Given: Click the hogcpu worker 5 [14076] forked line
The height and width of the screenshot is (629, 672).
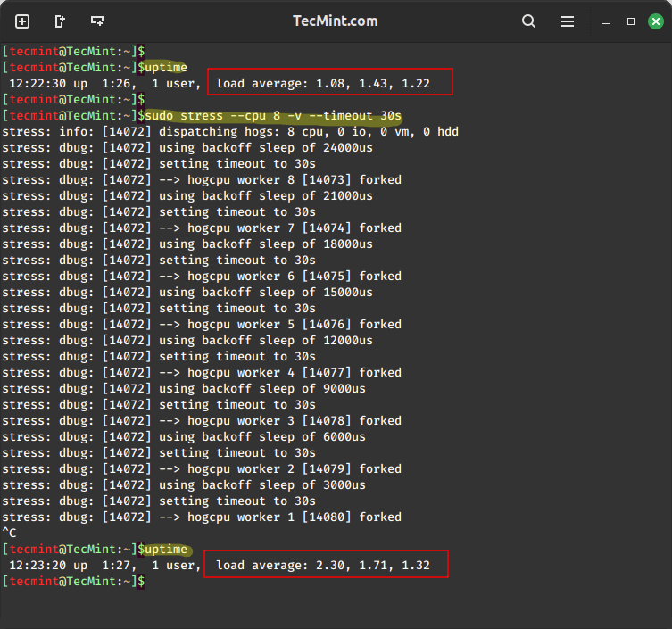Looking at the screenshot, I should click(202, 325).
